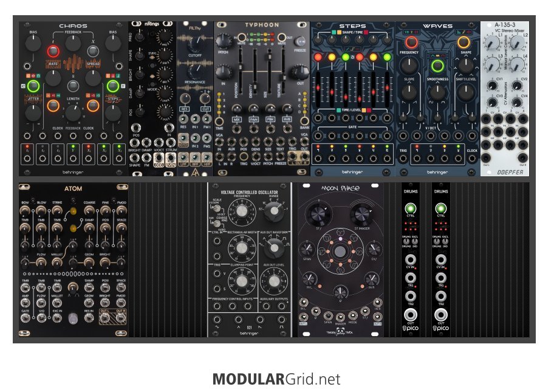Select the Chaos Feedback knob
The height and width of the screenshot is (392, 554).
coord(73,43)
